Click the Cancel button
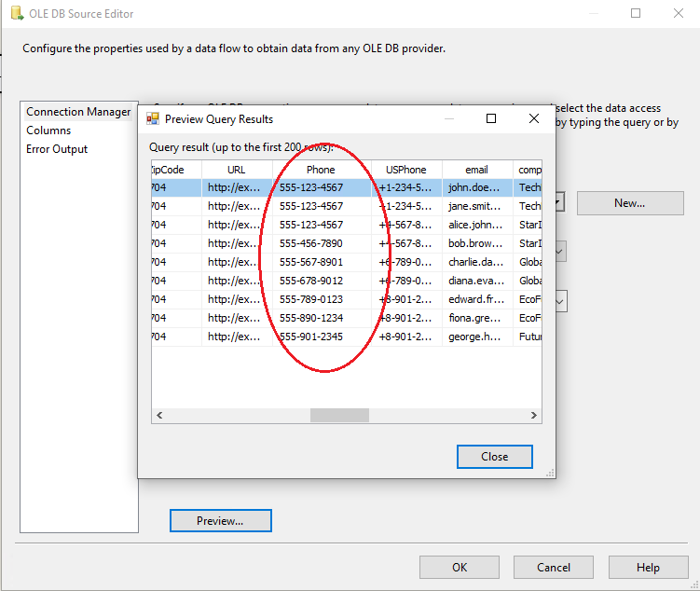This screenshot has height=591, width=700. 554,567
